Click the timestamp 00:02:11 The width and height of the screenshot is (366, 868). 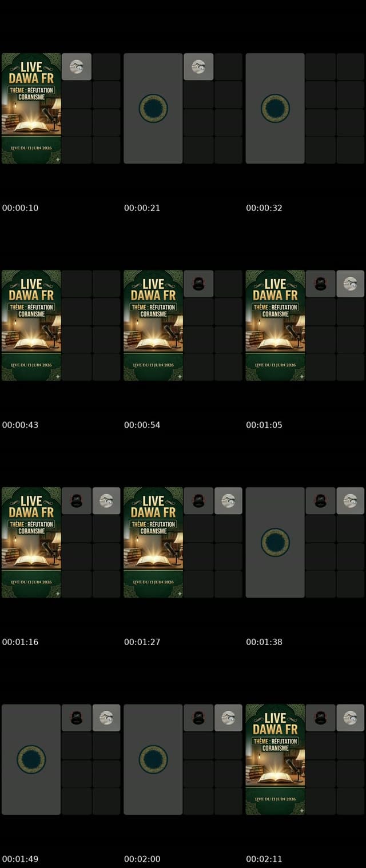point(264,859)
